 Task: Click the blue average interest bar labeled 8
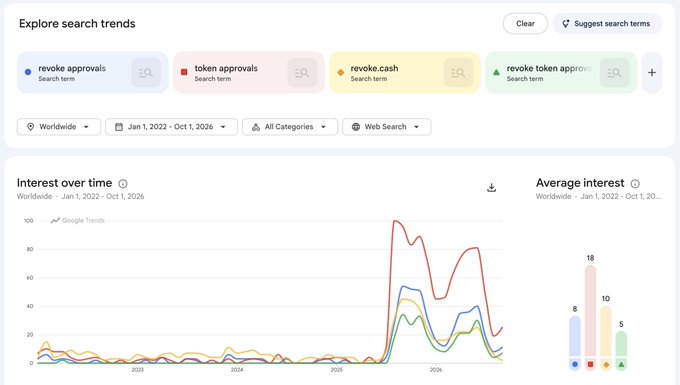click(x=575, y=336)
